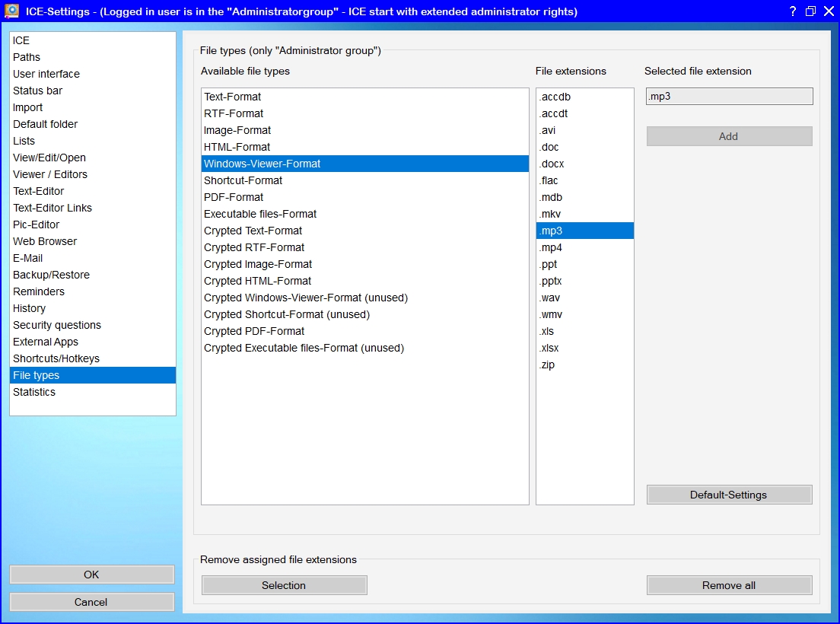
Task: Click Selection to remove assigned extension
Action: tap(284, 585)
